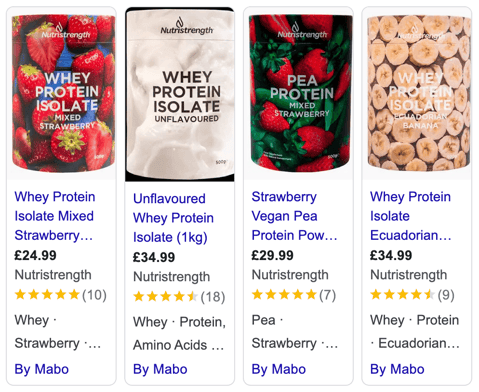Viewport: 479px width, 392px height.
Task: Click By Mabo under the unflavoured product
Action: click(x=160, y=369)
